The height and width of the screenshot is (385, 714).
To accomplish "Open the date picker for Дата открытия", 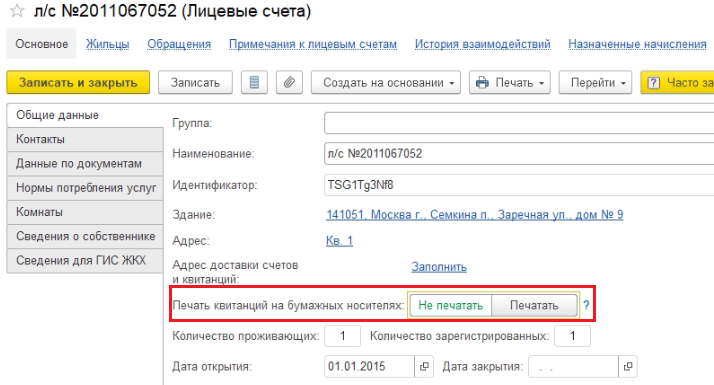I will [424, 366].
